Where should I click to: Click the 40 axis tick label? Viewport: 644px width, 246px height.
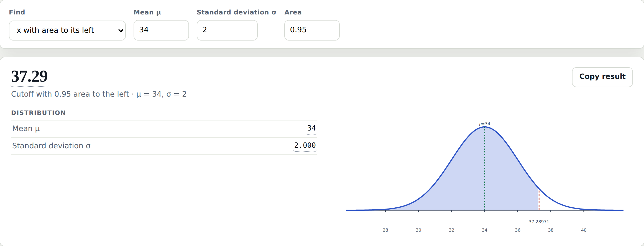pos(584,230)
